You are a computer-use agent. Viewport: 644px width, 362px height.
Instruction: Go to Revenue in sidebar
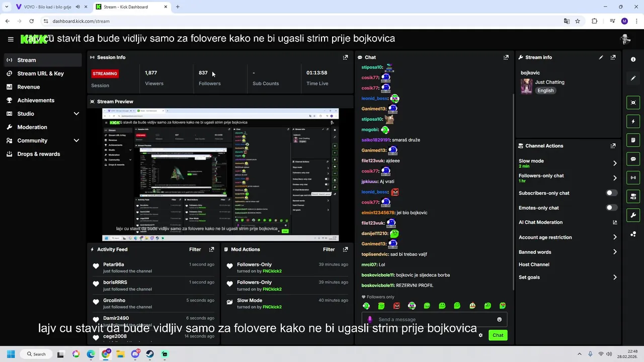[x=43, y=87]
